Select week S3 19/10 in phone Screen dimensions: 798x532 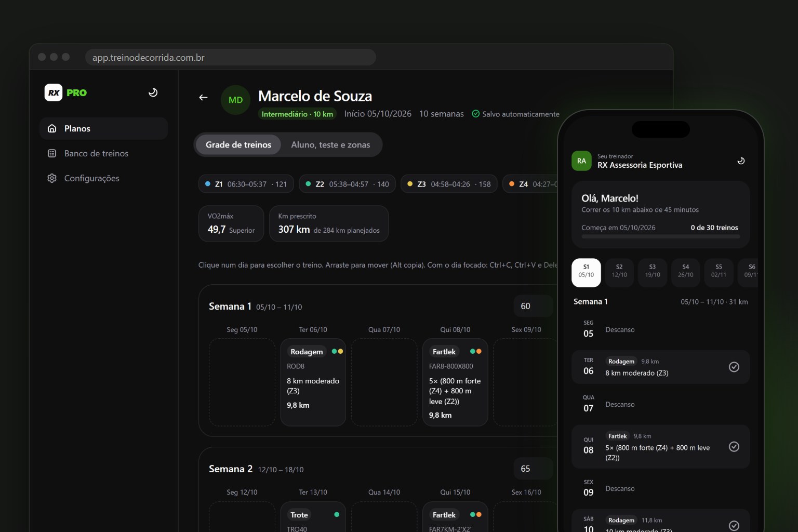tap(653, 273)
